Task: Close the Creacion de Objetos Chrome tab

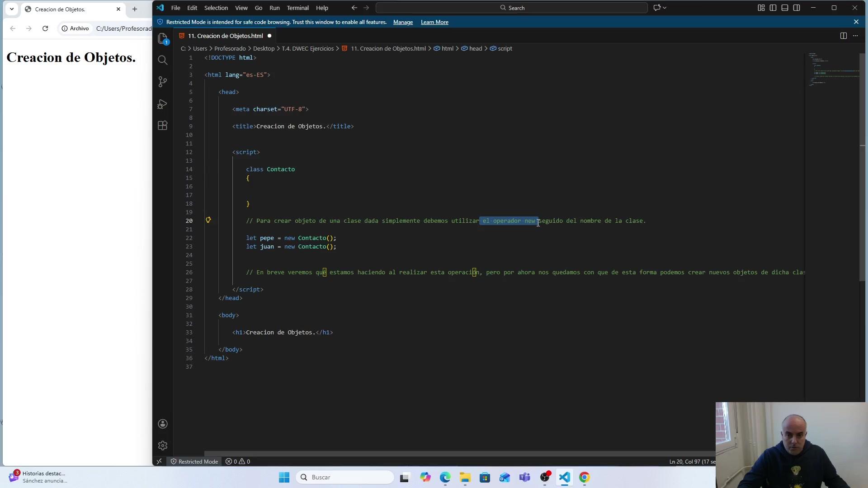Action: pos(118,9)
